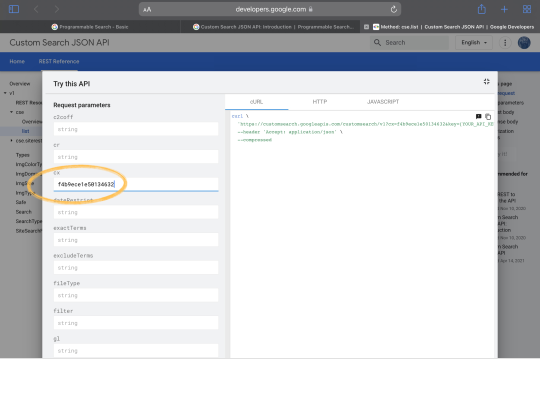Open the Safari share icon

(481, 9)
